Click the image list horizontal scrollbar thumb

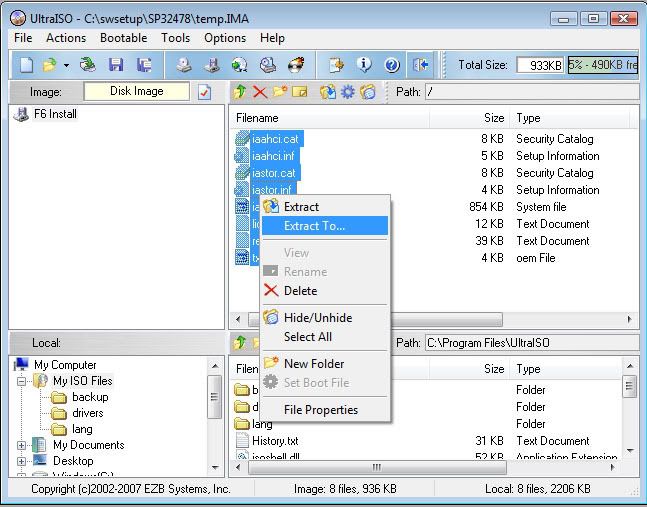pyautogui.click(x=446, y=319)
